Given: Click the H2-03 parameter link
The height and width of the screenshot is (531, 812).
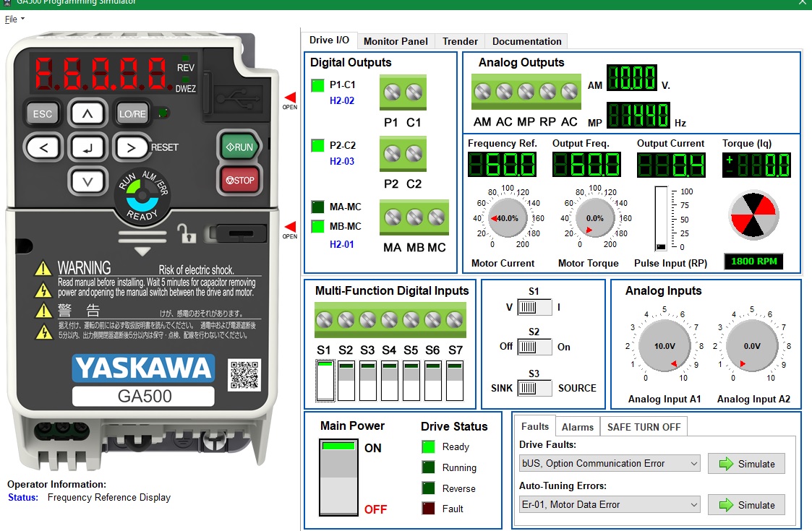Looking at the screenshot, I should pyautogui.click(x=342, y=161).
